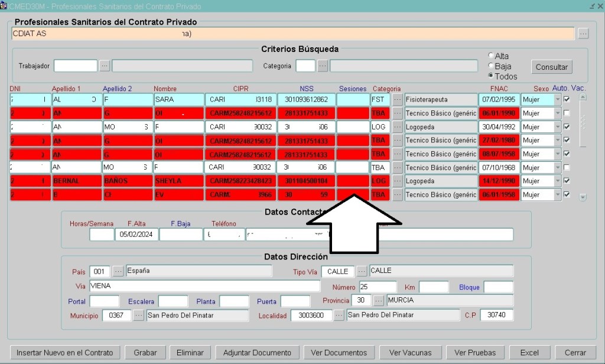Click ellipsis button beside contract name field
This screenshot has width=605, height=364.
click(x=583, y=34)
